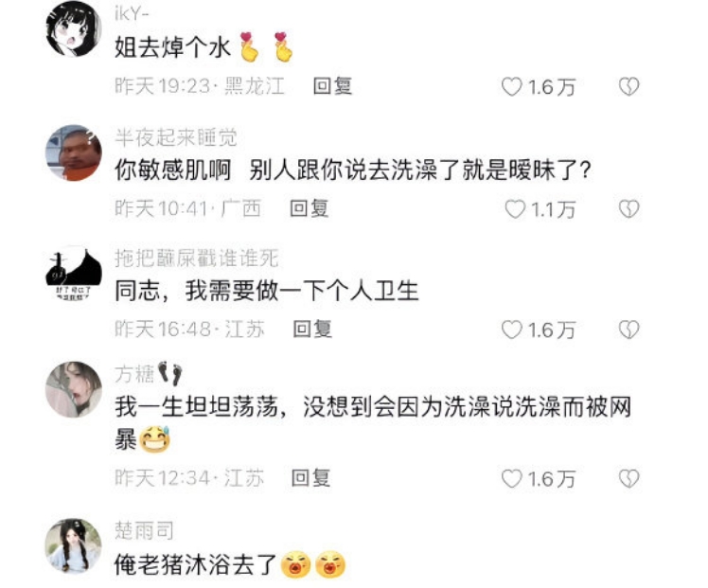Like the comment by ikY-
Viewport: 708px width, 588px height.
pos(511,87)
